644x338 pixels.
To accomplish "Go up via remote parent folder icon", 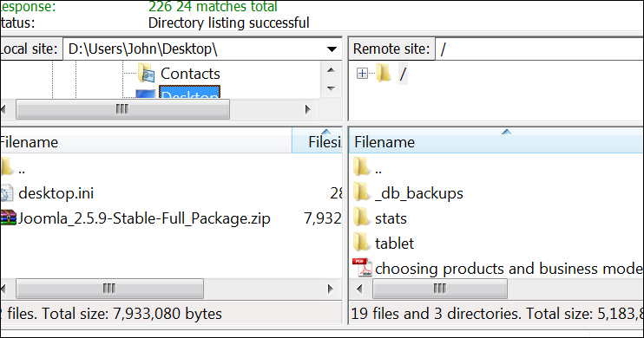I will (x=362, y=167).
